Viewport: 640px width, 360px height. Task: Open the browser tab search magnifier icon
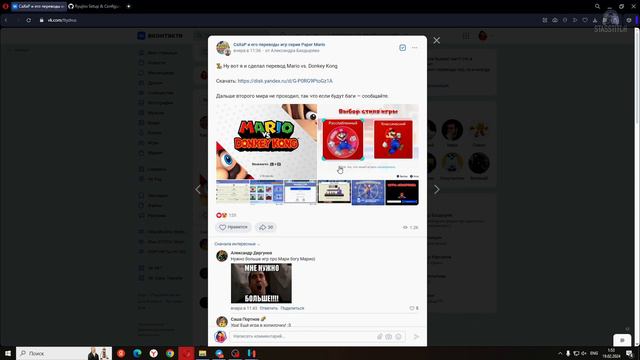coord(597,6)
